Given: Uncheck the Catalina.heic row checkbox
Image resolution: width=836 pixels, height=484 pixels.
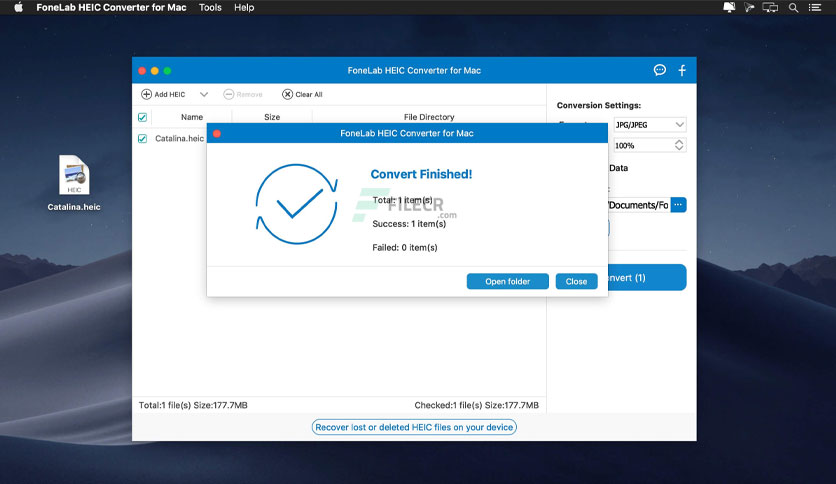Looking at the screenshot, I should pyautogui.click(x=142, y=139).
